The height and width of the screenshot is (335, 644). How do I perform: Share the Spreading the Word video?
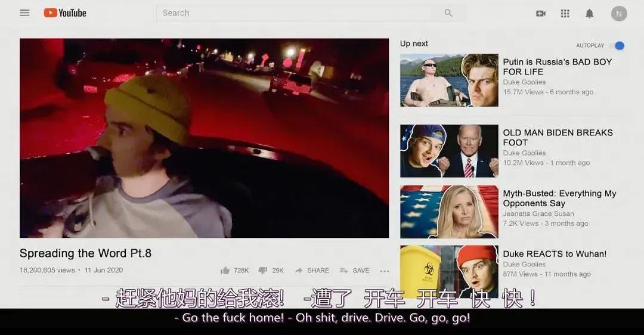pyautogui.click(x=312, y=271)
